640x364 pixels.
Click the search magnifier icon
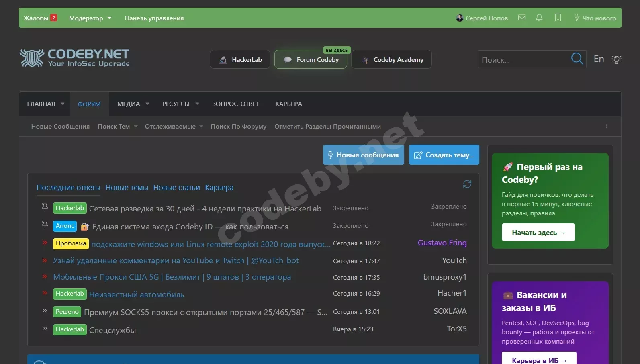click(577, 59)
